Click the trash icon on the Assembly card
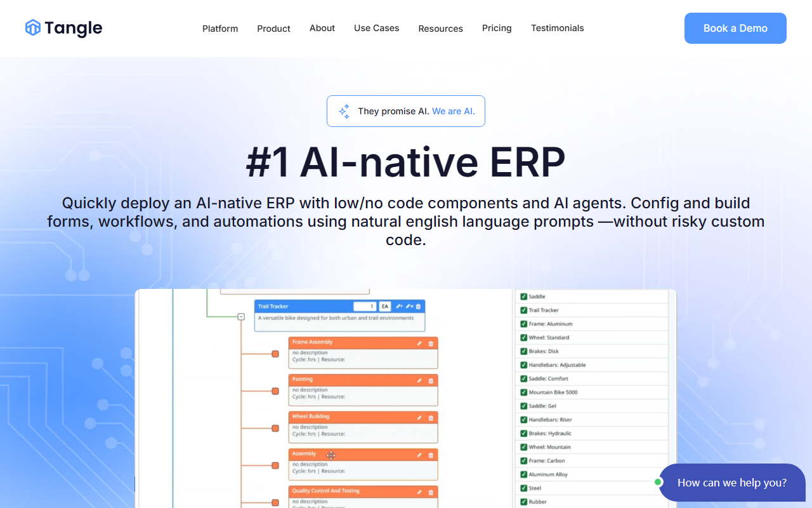The width and height of the screenshot is (812, 508). [431, 455]
